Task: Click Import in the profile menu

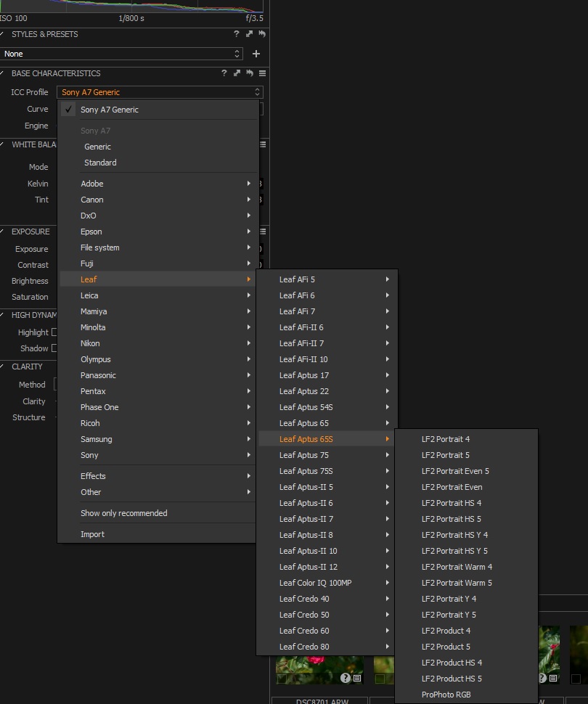Action: click(x=92, y=534)
